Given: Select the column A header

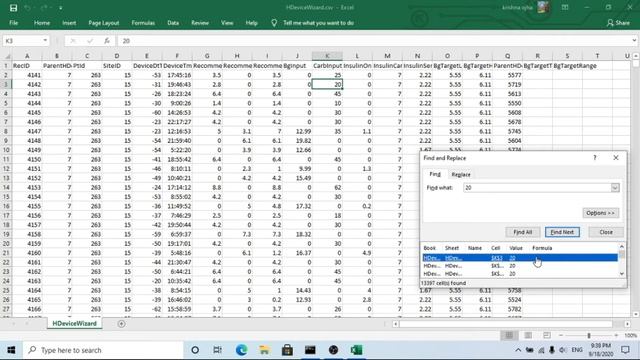Looking at the screenshot, I should pyautogui.click(x=27, y=56).
